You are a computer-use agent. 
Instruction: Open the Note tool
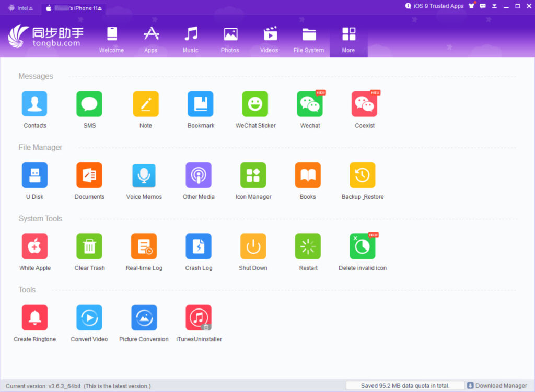pyautogui.click(x=146, y=104)
